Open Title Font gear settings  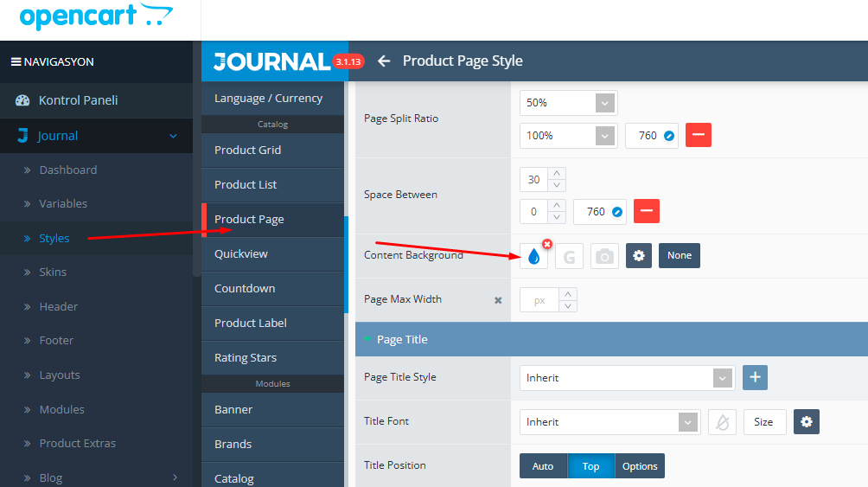coord(807,421)
